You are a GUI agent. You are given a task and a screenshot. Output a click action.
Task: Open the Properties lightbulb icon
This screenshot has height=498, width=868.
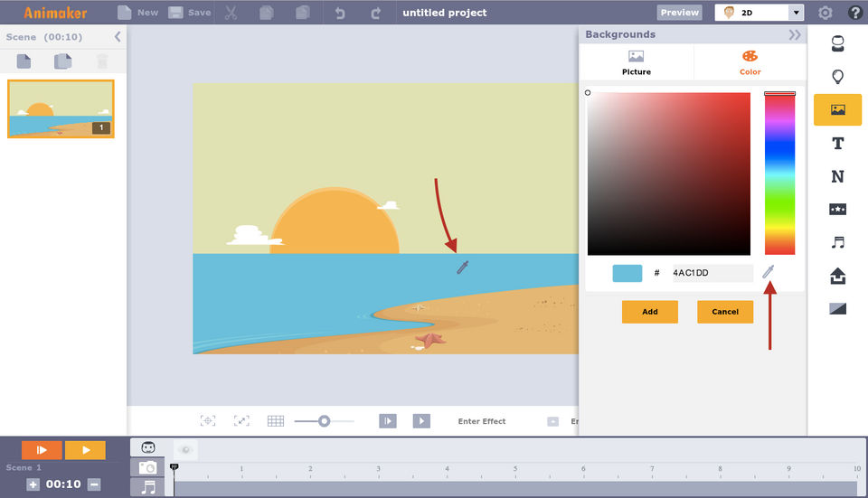(x=837, y=76)
